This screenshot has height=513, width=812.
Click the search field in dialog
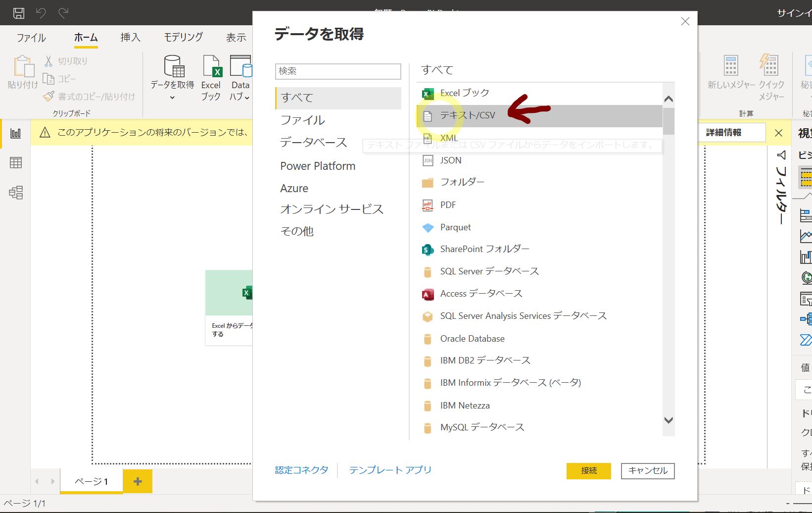click(338, 71)
